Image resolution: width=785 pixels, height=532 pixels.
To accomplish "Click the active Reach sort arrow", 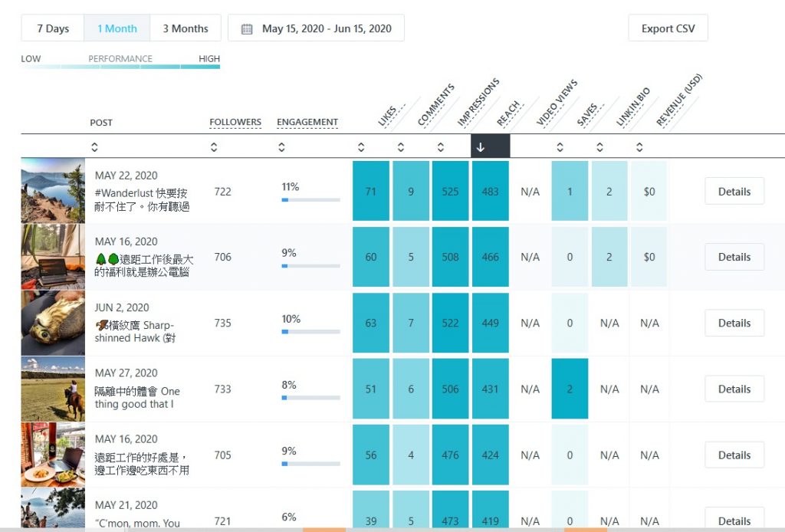I will pos(490,146).
